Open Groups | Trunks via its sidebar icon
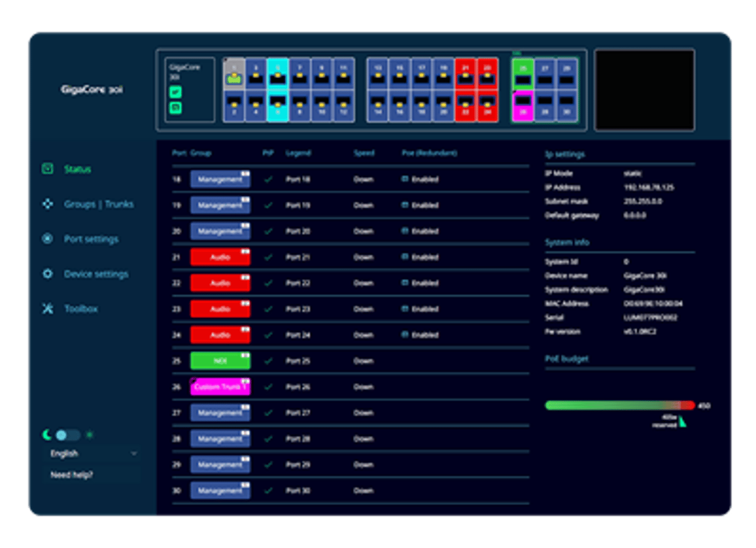This screenshot has height=548, width=756. [x=47, y=204]
